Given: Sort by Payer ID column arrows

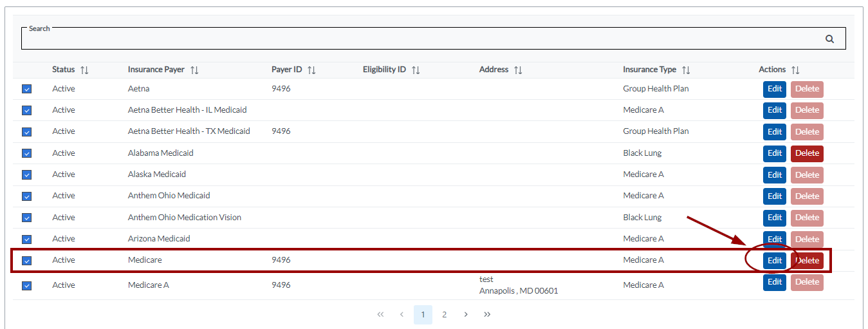Looking at the screenshot, I should point(311,70).
